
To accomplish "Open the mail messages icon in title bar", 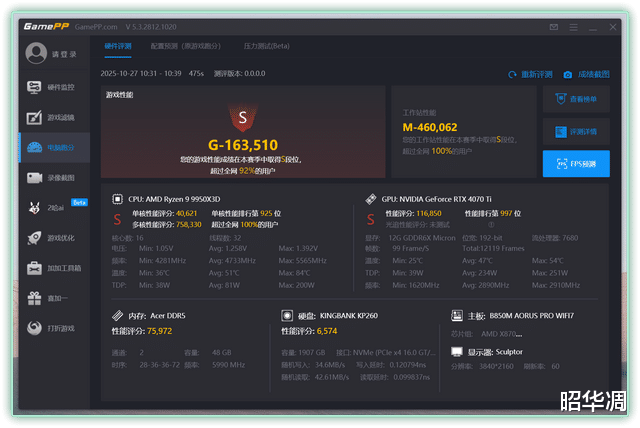I will pyautogui.click(x=554, y=27).
